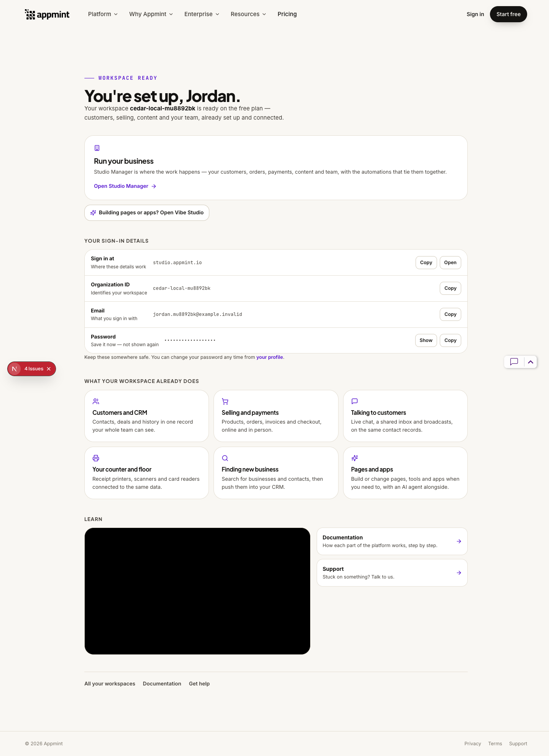Image resolution: width=549 pixels, height=756 pixels.
Task: Click the Start free button
Action: point(508,14)
